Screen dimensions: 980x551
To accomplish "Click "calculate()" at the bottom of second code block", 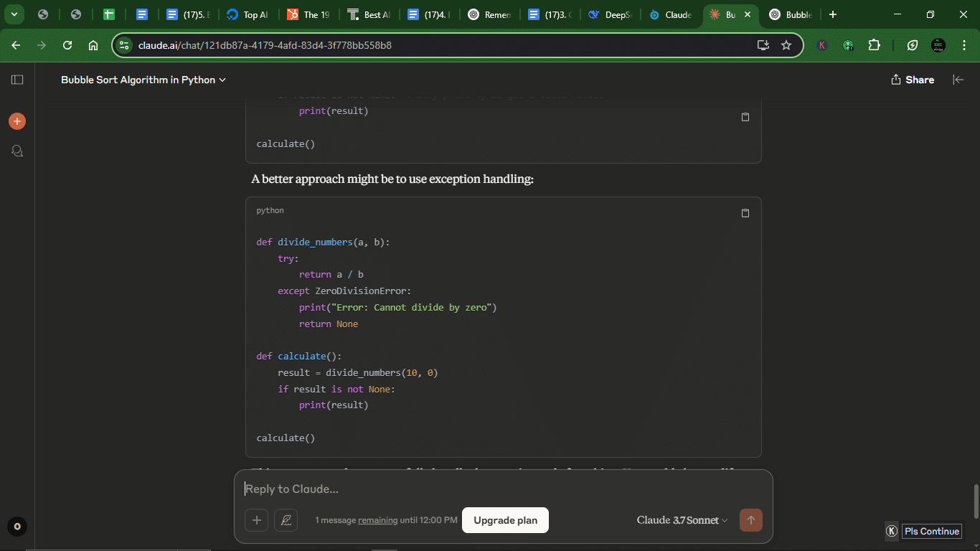I will (286, 438).
